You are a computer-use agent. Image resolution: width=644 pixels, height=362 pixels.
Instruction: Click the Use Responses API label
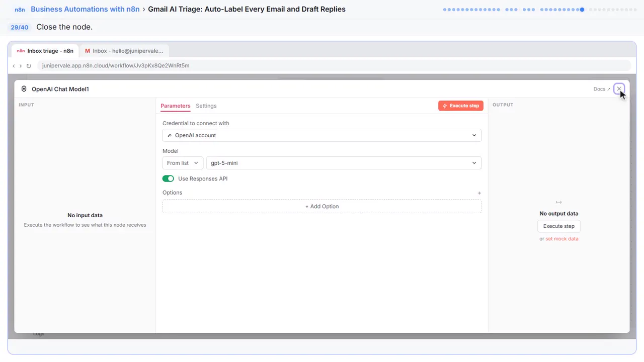coord(203,178)
